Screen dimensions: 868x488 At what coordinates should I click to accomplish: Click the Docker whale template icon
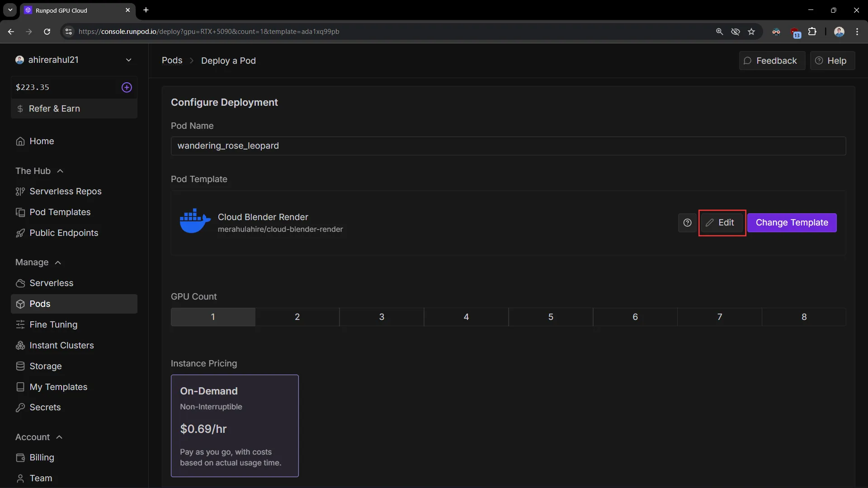[195, 221]
